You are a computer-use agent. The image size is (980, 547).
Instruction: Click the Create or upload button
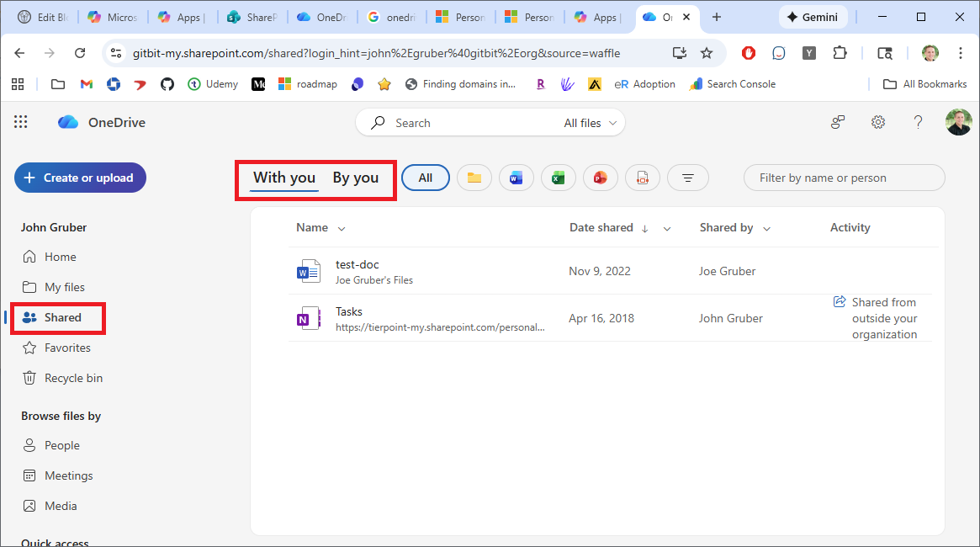coord(80,178)
